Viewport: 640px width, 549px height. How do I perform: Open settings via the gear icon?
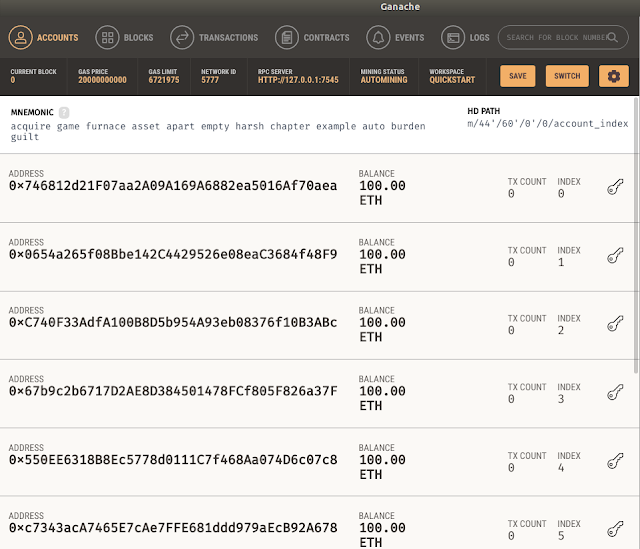click(x=613, y=76)
